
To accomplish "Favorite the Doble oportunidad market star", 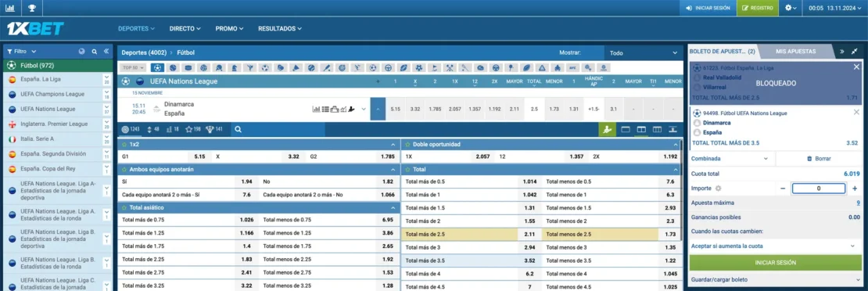I will tap(408, 144).
